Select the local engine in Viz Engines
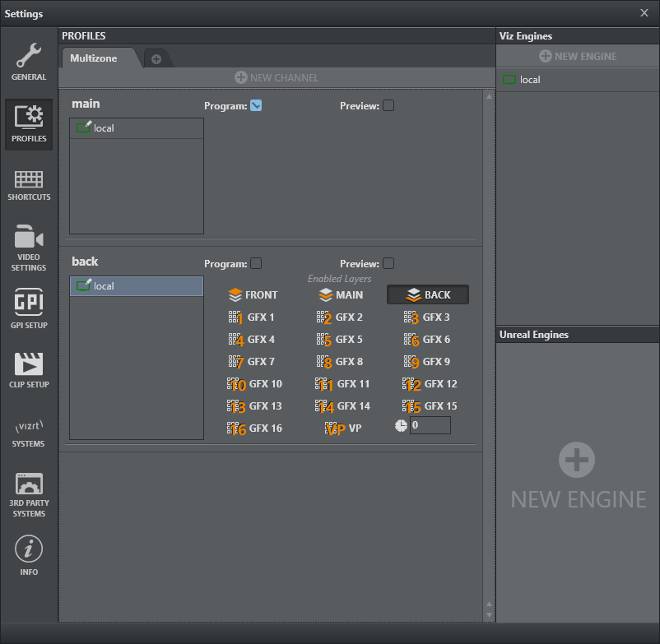This screenshot has width=660, height=644. tap(529, 80)
